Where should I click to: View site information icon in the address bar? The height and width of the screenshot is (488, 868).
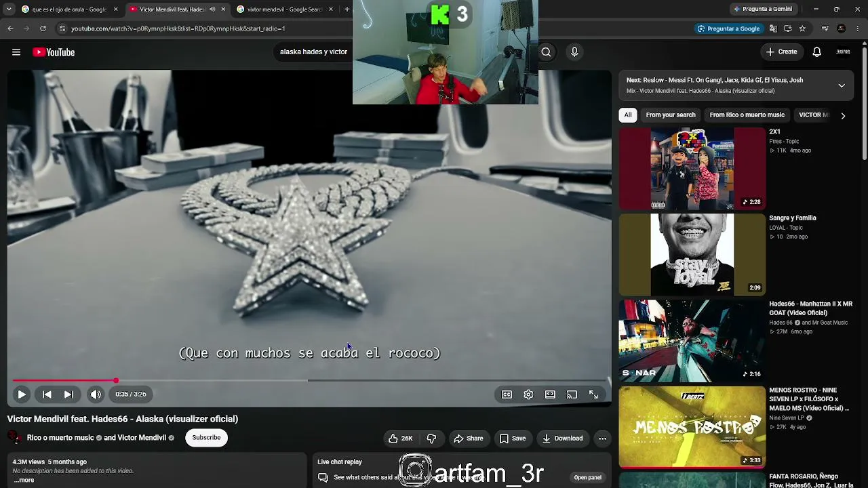click(x=62, y=28)
